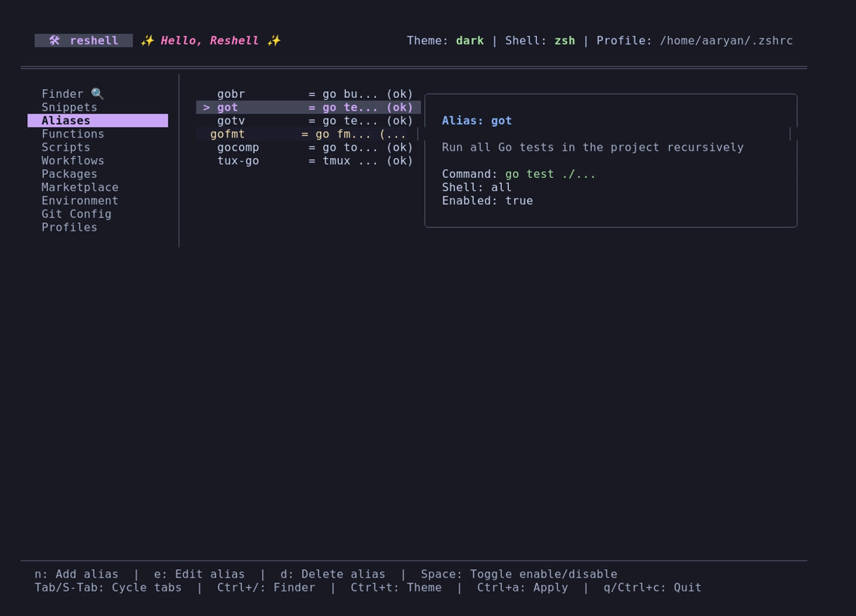Click the sparkles icon after Hello, Reshell
Screen dimensions: 856x616
click(274, 40)
